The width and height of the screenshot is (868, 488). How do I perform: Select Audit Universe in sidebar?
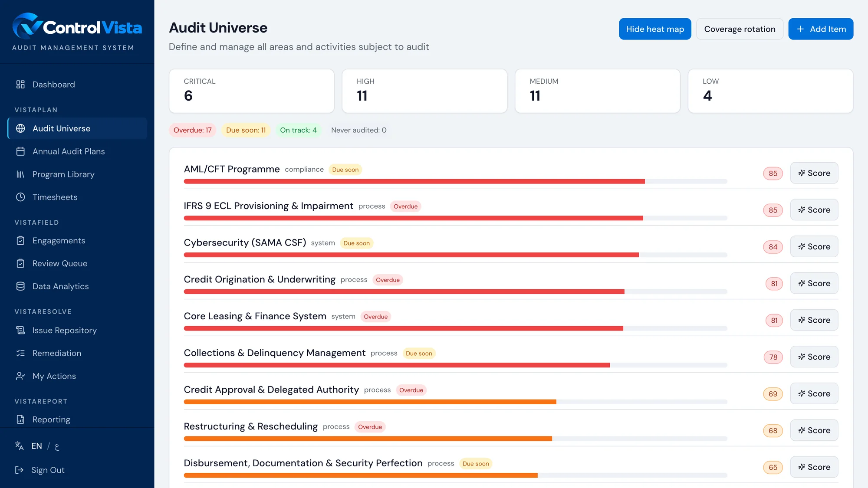click(x=77, y=128)
